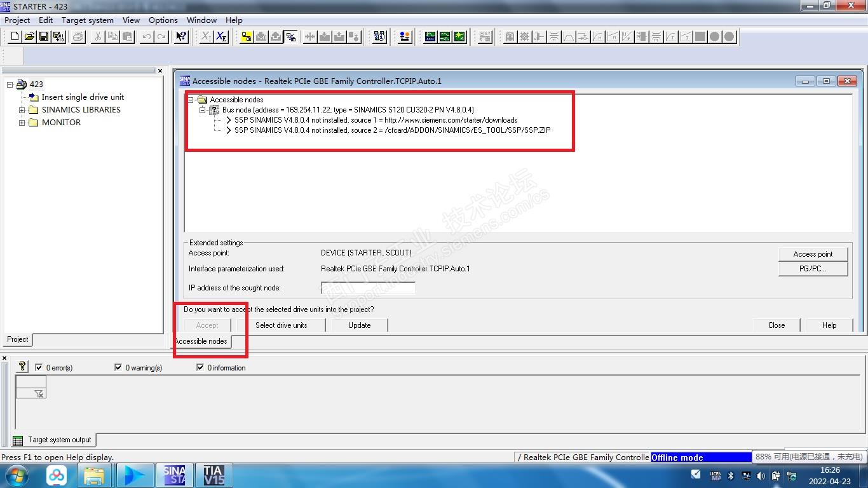Click the measuring function toolbar icon
This screenshot has height=488, width=868.
coord(459,37)
